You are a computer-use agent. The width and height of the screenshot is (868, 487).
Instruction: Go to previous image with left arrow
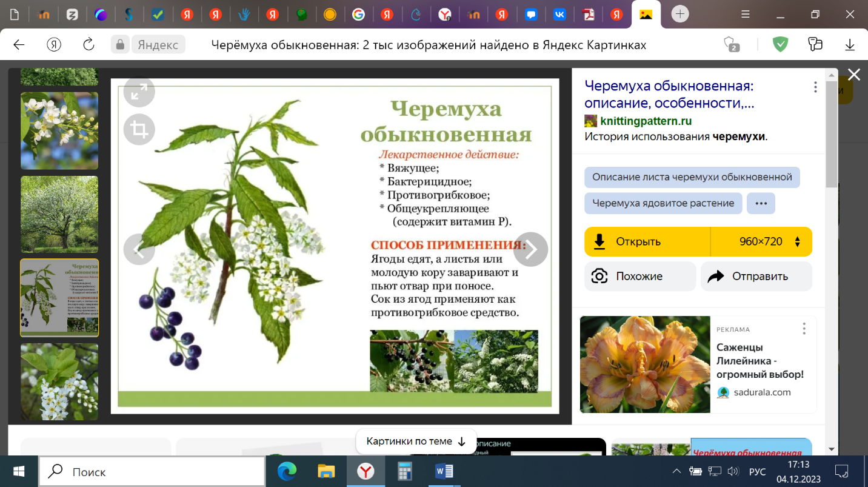tap(139, 249)
